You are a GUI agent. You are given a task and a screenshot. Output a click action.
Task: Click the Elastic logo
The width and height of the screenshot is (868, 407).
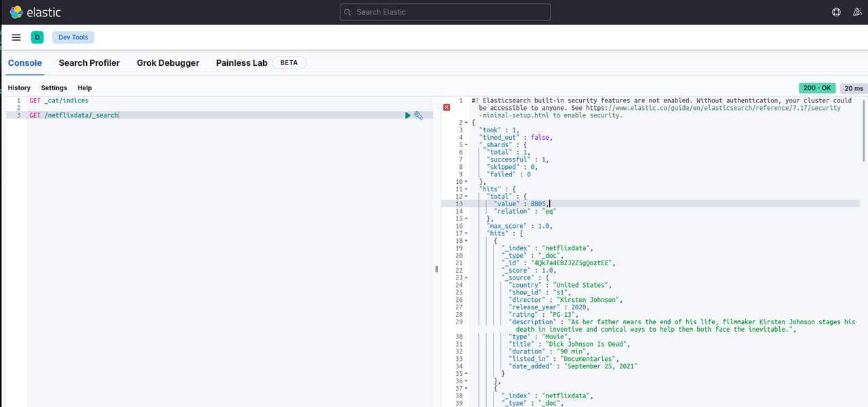pyautogui.click(x=35, y=12)
